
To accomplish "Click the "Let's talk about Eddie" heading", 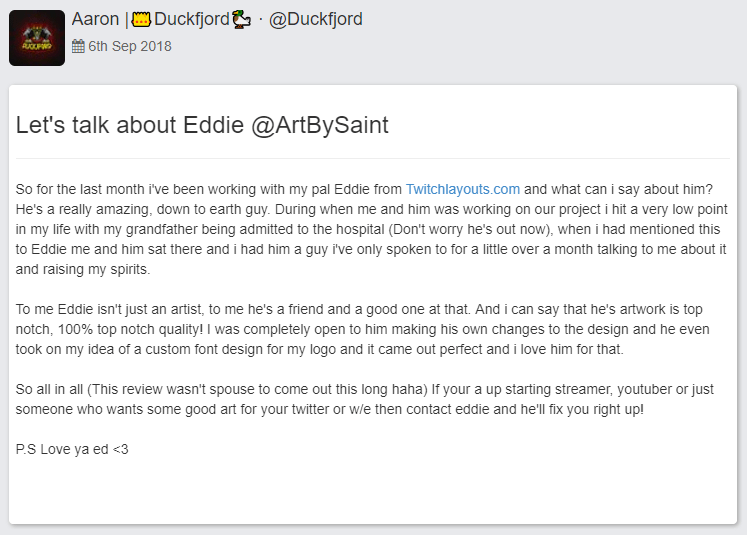I will click(130, 125).
